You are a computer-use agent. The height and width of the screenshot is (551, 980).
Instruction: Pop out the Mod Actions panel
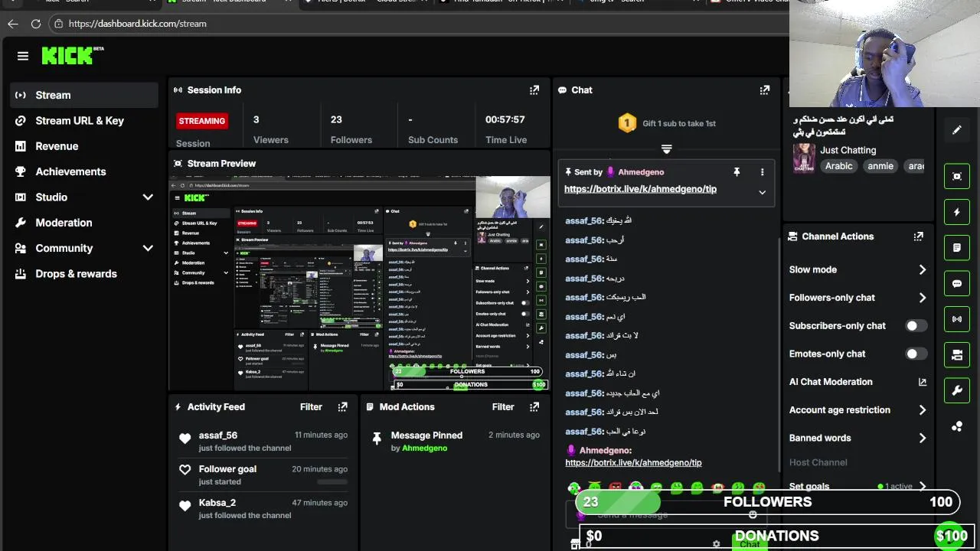tap(534, 407)
